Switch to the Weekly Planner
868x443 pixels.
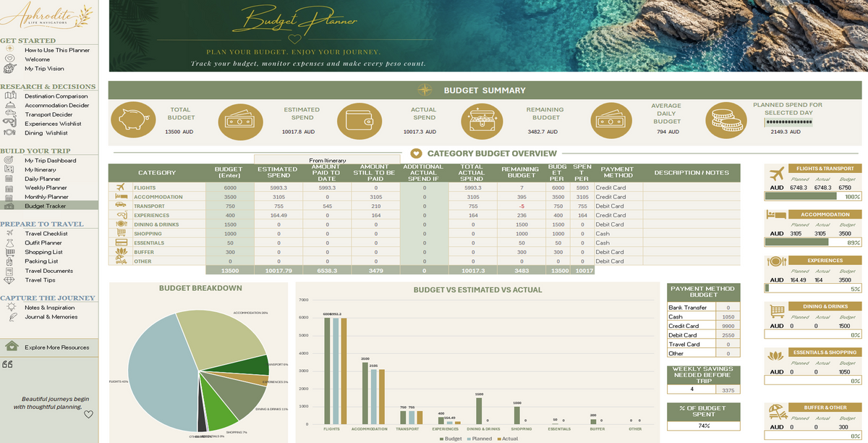point(46,187)
